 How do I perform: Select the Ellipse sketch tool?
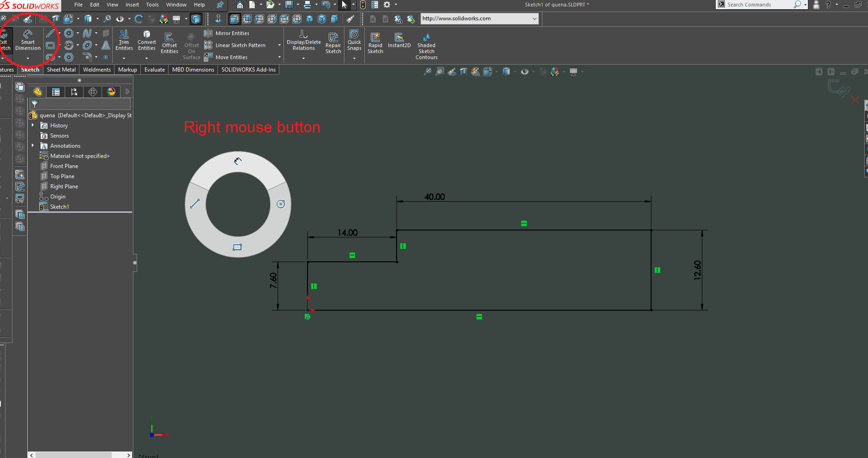[x=87, y=45]
